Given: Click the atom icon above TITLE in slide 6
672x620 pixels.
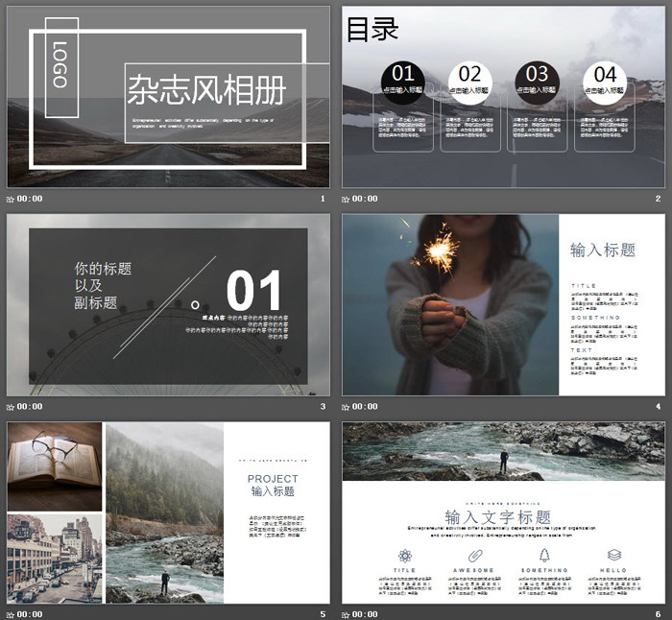Looking at the screenshot, I should pos(404,555).
